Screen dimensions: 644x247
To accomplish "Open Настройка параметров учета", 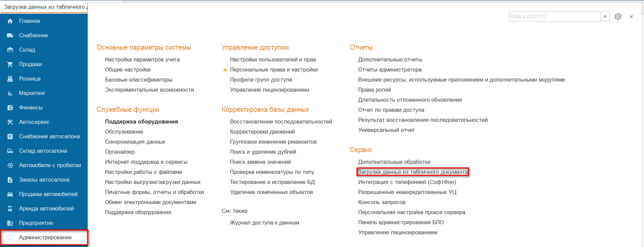I will point(142,60).
